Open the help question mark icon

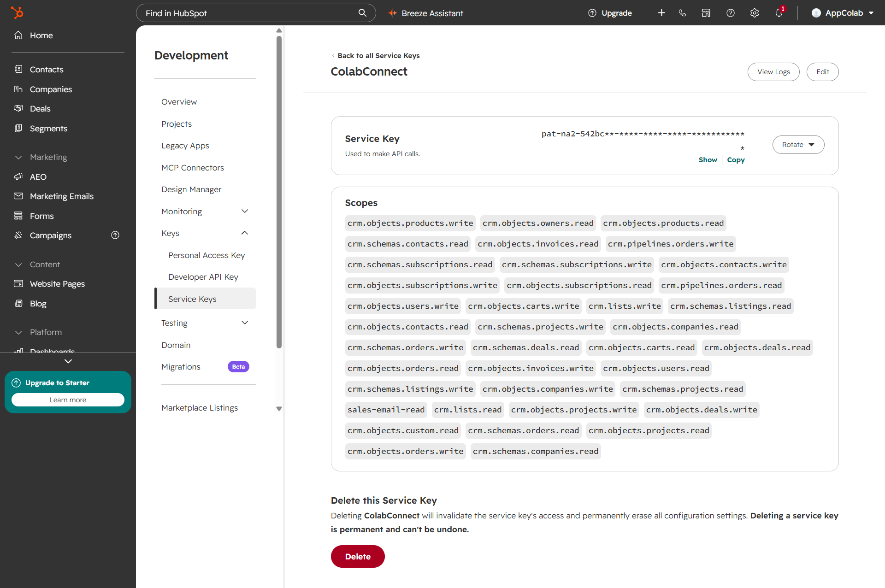[731, 13]
